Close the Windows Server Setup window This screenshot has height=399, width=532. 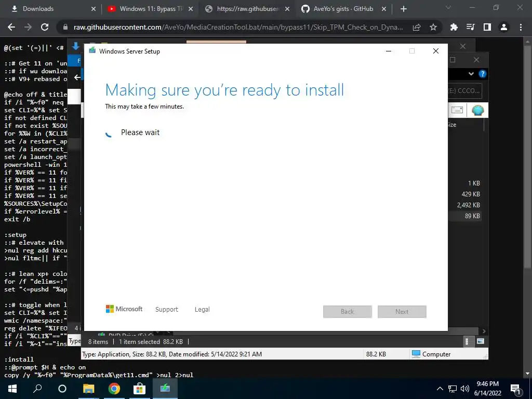436,51
